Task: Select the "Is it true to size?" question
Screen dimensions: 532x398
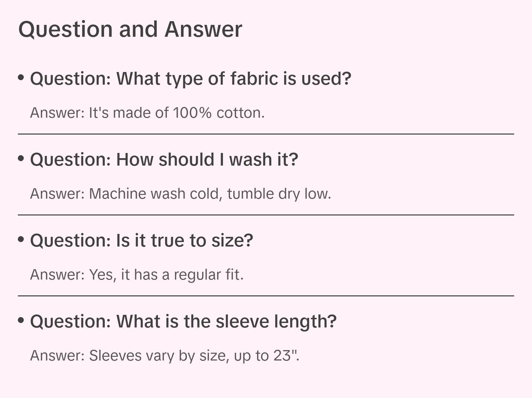Action: [142, 241]
